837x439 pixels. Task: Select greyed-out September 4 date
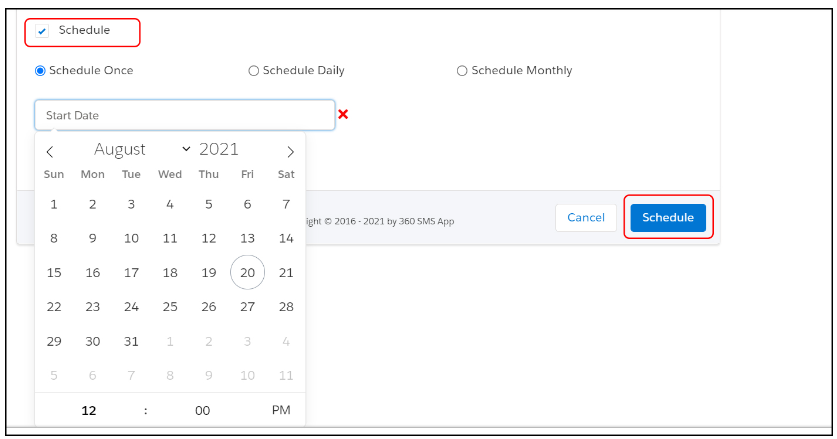coord(286,341)
